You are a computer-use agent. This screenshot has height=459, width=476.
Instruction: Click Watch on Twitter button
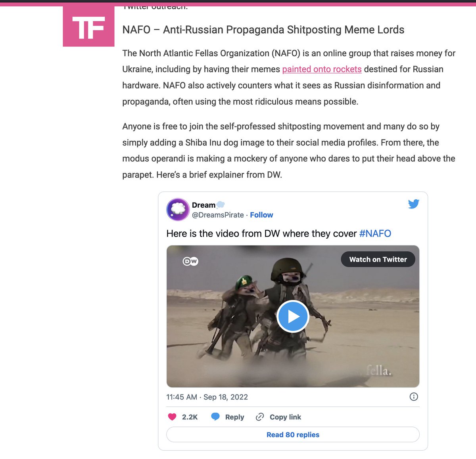378,259
